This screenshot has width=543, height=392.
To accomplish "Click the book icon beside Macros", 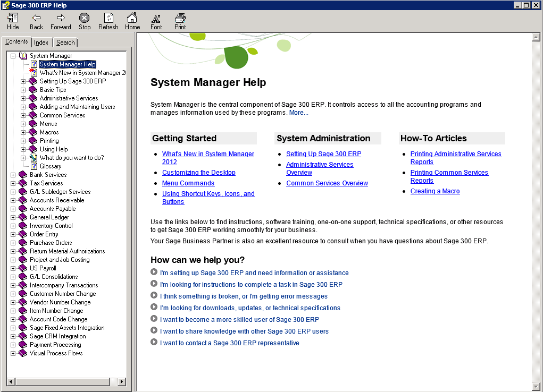I will click(x=33, y=132).
